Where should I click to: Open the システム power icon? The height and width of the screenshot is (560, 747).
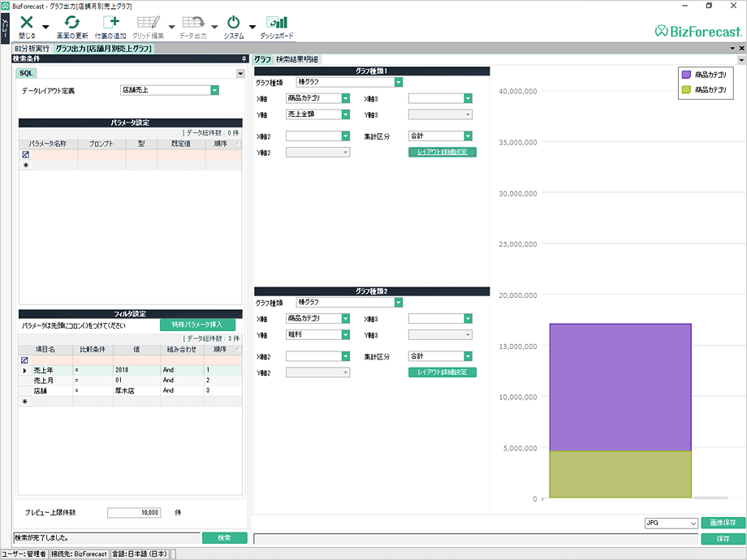click(x=234, y=22)
